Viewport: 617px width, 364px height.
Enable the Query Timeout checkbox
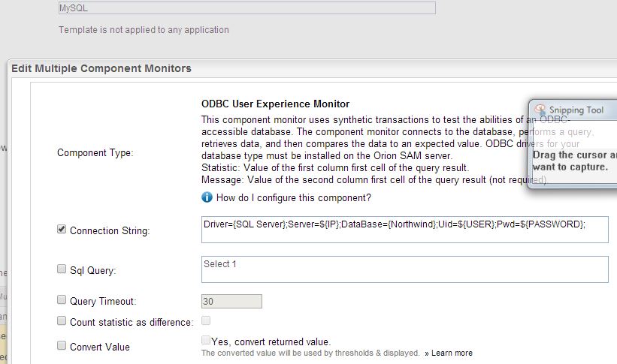click(x=62, y=299)
